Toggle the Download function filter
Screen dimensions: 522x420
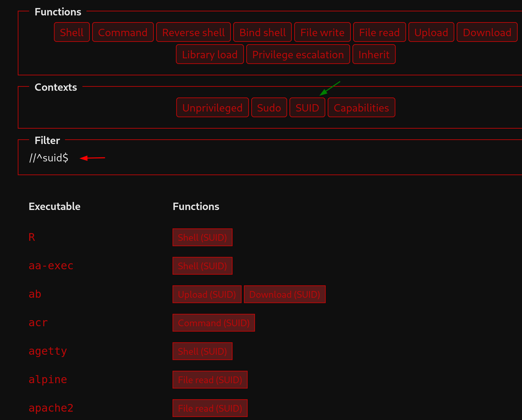click(487, 32)
